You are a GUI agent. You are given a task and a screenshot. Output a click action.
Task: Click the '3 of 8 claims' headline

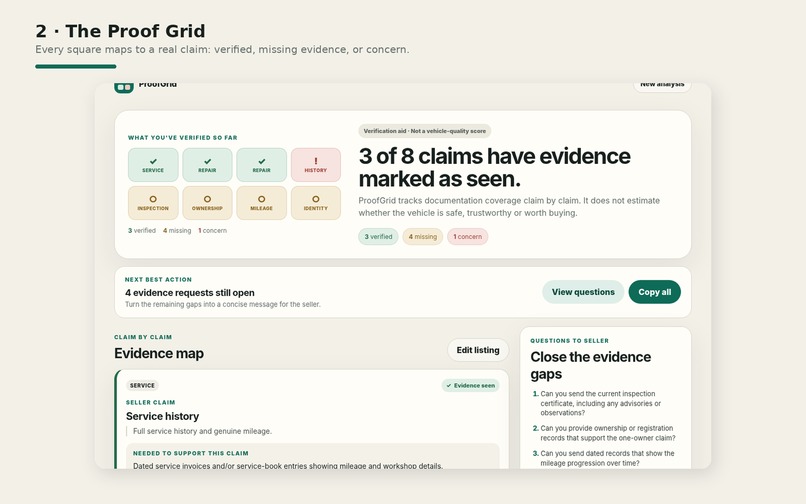click(494, 168)
